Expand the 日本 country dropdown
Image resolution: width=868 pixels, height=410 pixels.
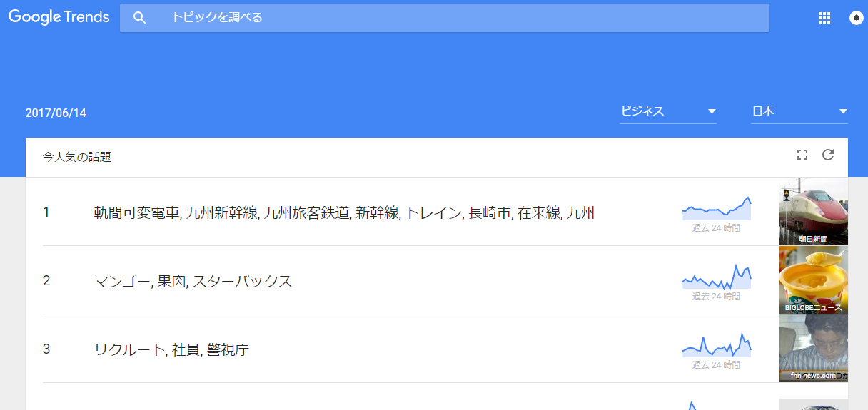point(798,111)
